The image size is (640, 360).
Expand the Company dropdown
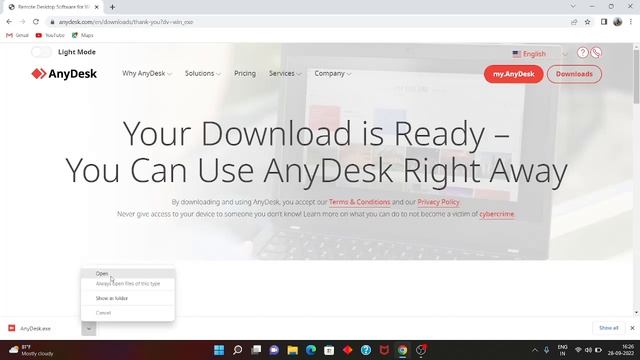coord(333,73)
